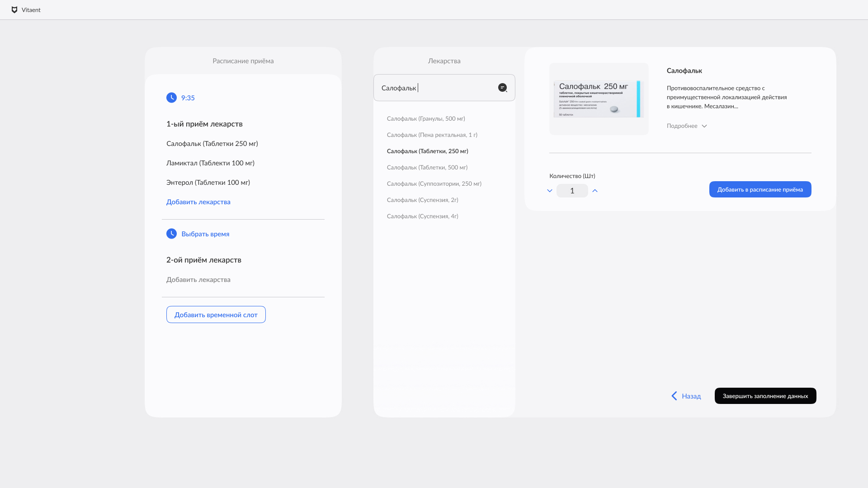Increase quantity with the up chevron
Image resolution: width=868 pixels, height=488 pixels.
coord(595,191)
